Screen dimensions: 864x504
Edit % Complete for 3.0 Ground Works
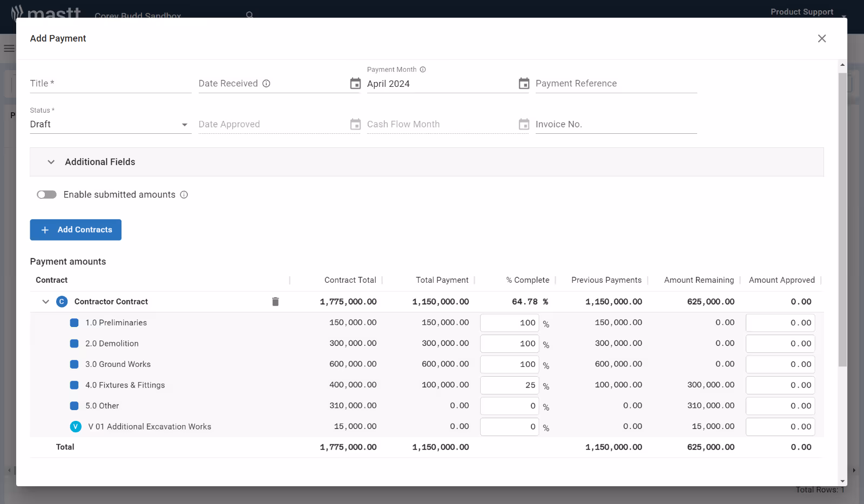point(509,364)
